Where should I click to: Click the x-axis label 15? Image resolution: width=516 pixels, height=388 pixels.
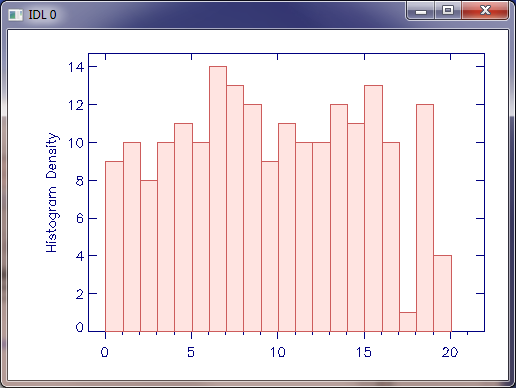click(364, 352)
